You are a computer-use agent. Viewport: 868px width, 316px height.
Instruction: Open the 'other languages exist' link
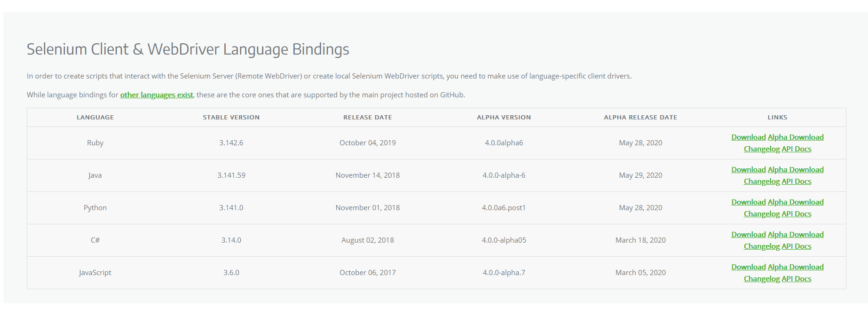point(157,95)
